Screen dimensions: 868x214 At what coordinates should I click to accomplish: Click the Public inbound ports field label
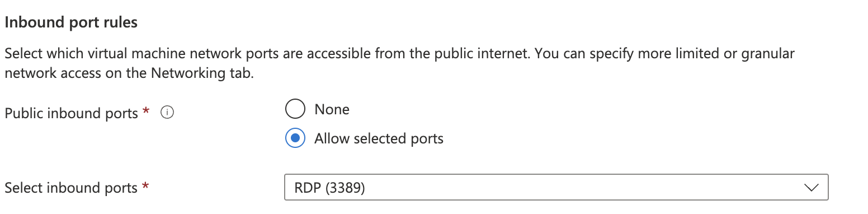point(71,113)
